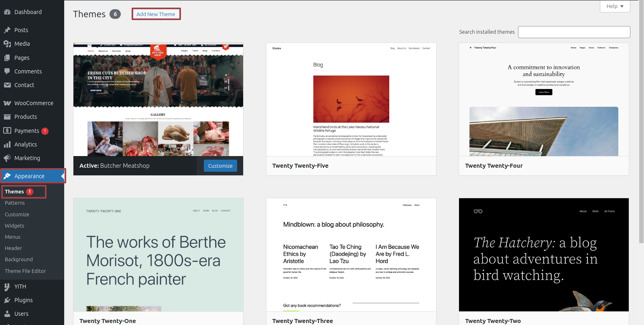
Task: Click the Twenty Twenty-Two theme name
Action: 493,321
